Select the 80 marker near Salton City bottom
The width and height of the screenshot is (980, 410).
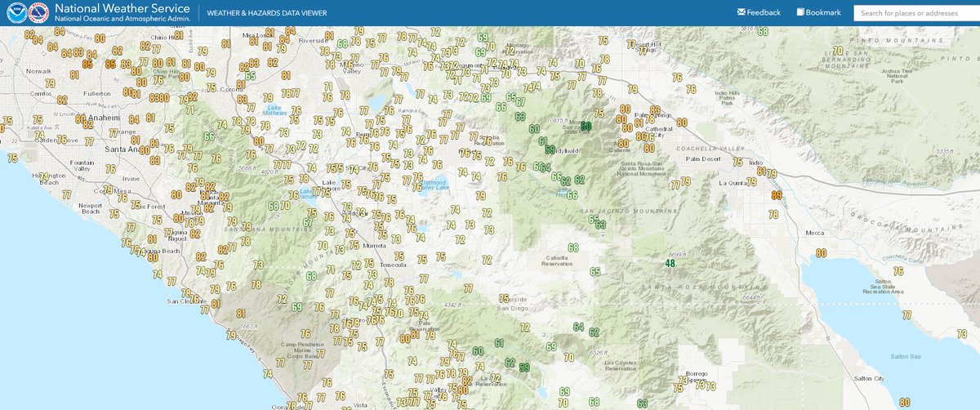904,402
